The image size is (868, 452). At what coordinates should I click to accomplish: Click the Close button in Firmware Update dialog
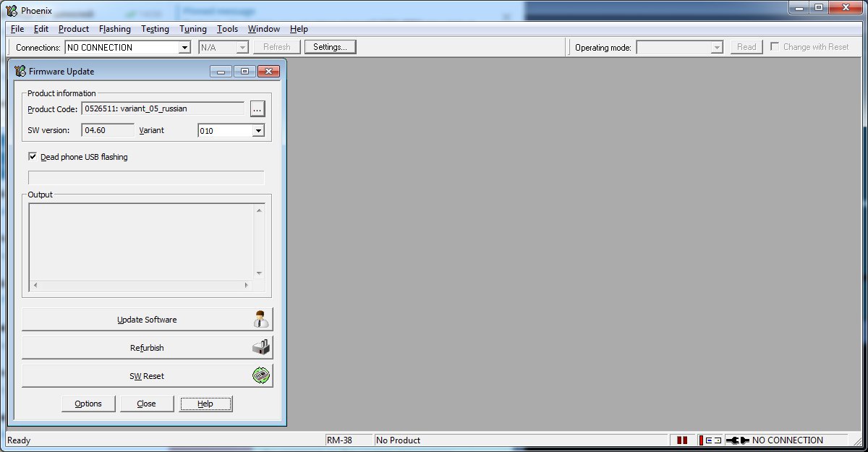[147, 404]
